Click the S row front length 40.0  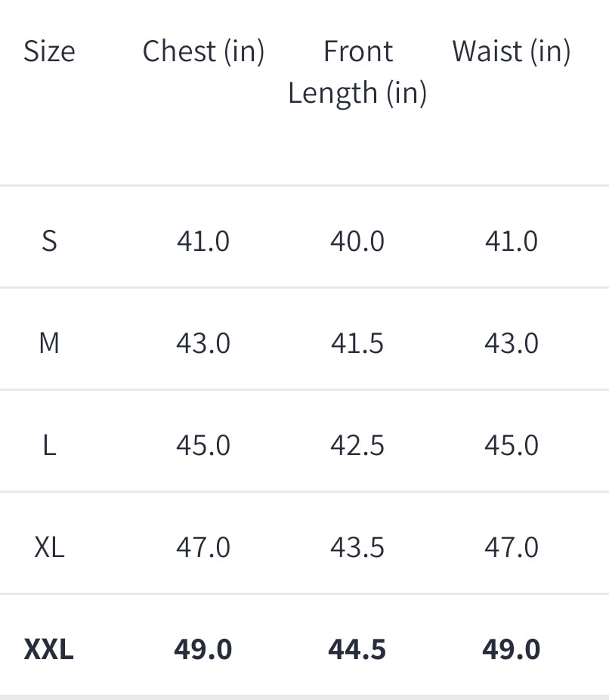[x=357, y=241]
